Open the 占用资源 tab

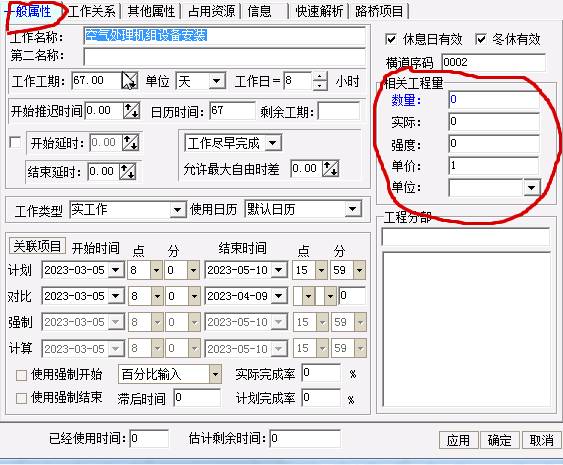tap(211, 11)
